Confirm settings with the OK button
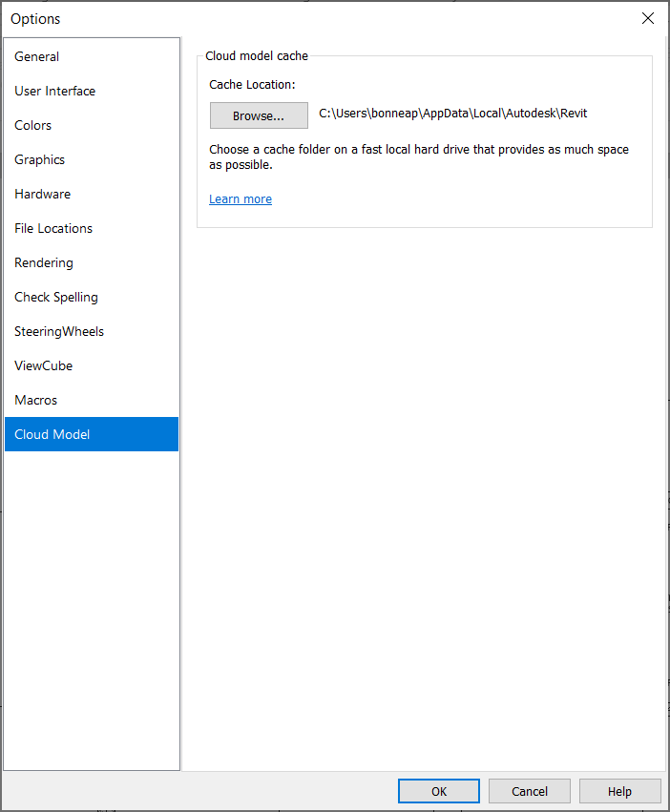The image size is (670, 812). (x=439, y=791)
